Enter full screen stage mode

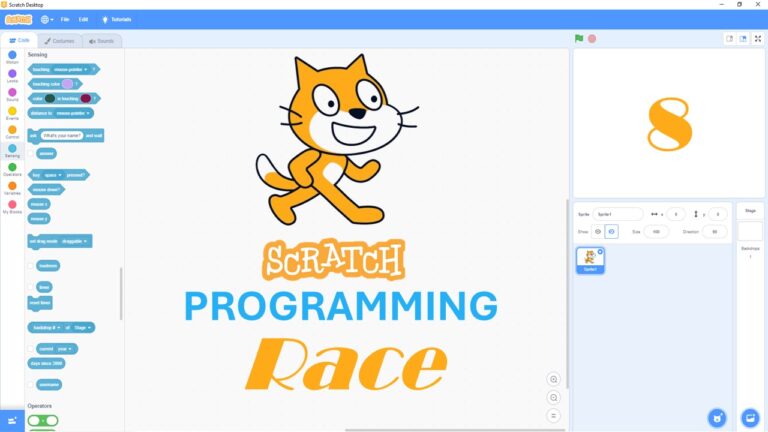pos(758,39)
